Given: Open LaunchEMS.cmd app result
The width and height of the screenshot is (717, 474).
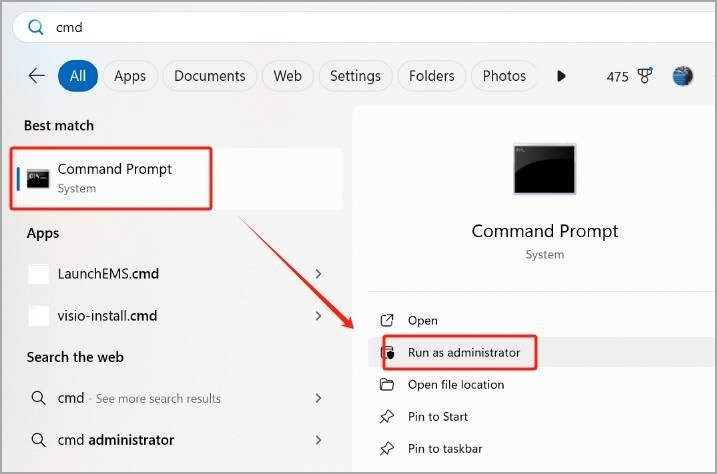Looking at the screenshot, I should point(177,274).
